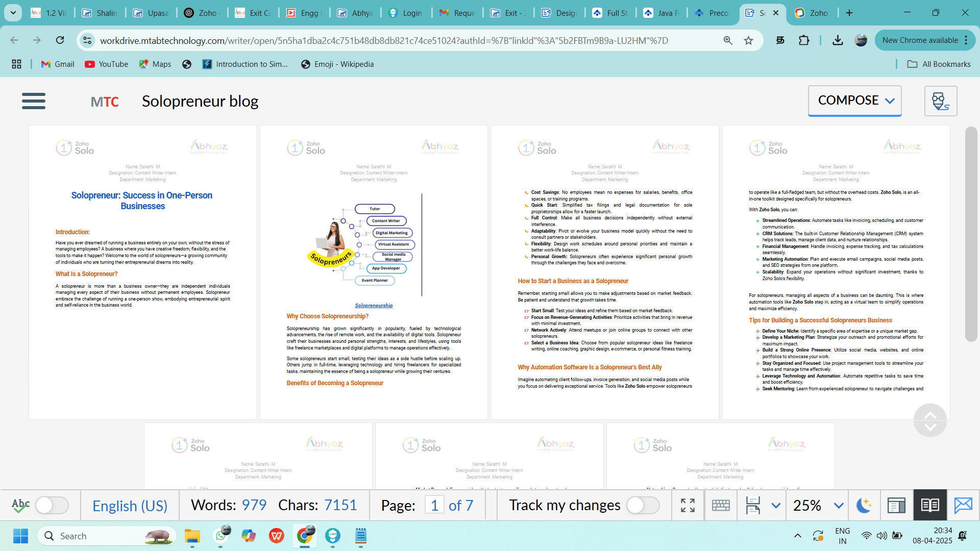Screen dimensions: 980x551
Task: Click the page number input field
Action: [x=434, y=506]
